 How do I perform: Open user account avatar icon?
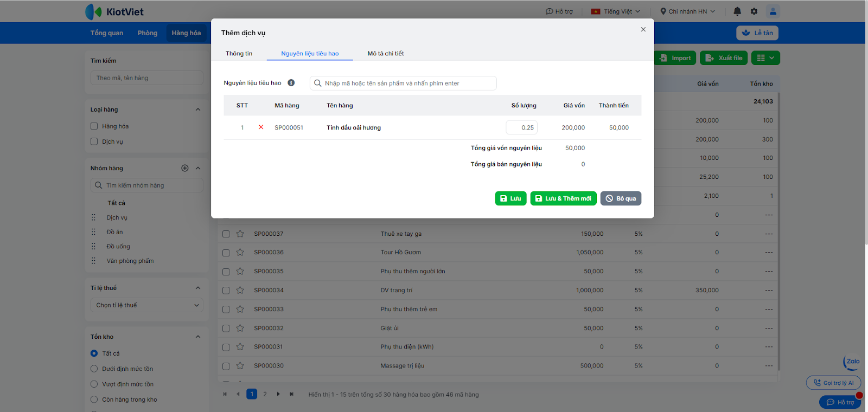click(x=773, y=11)
